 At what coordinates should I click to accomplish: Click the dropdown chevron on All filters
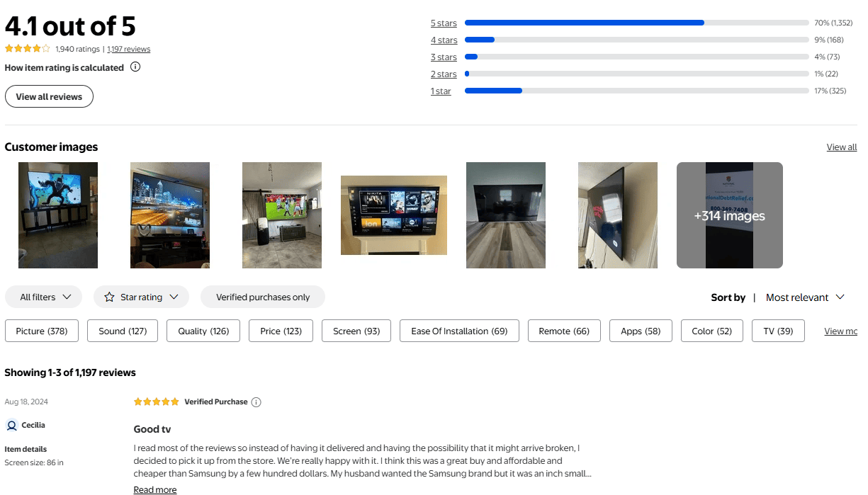(68, 297)
